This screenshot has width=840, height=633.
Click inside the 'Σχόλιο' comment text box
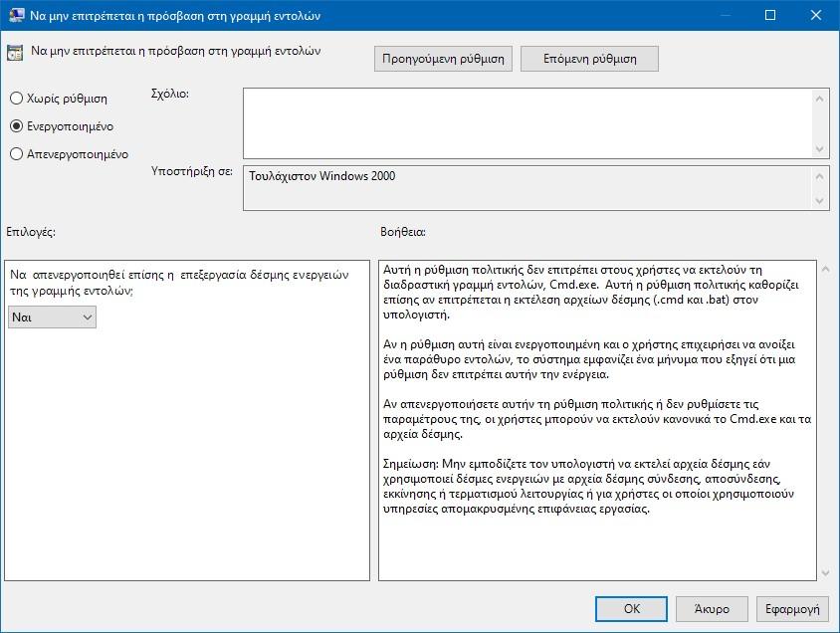(x=527, y=123)
